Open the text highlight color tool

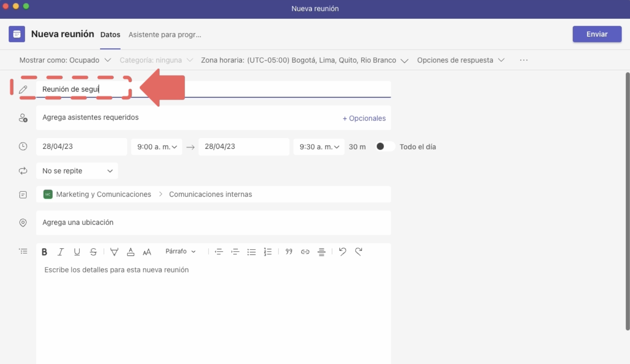[x=114, y=252]
